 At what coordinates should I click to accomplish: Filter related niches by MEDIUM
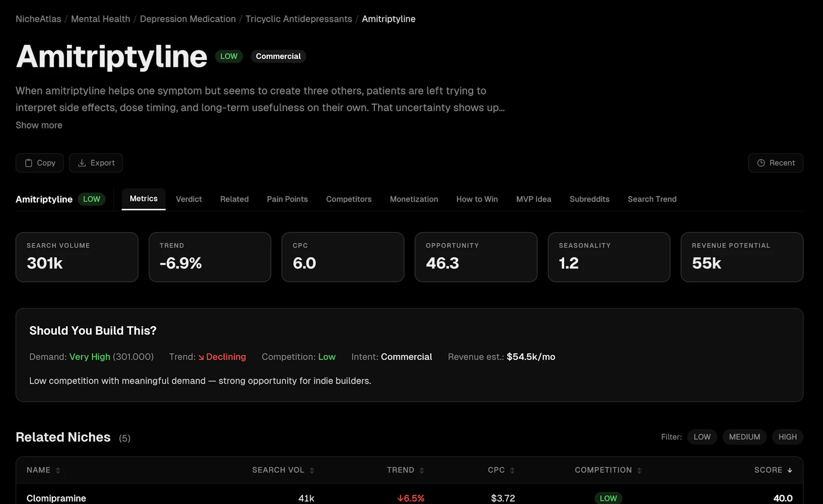click(744, 437)
